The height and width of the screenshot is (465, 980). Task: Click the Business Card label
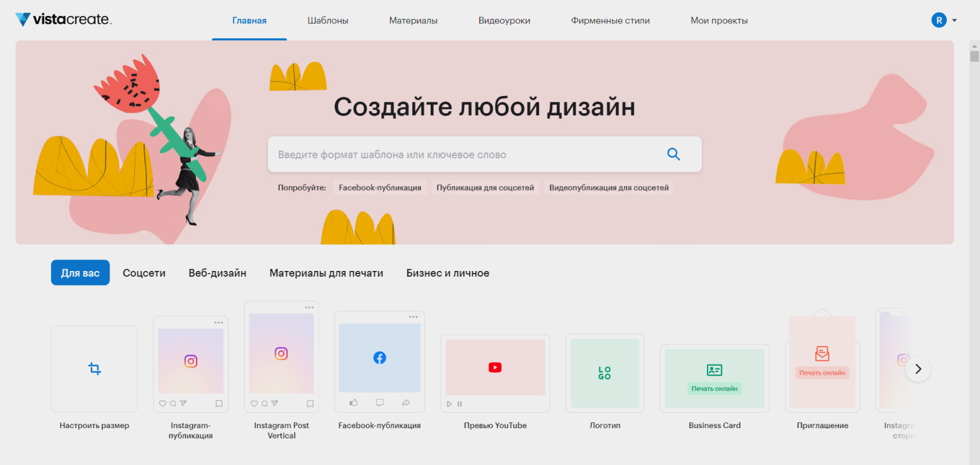click(715, 426)
